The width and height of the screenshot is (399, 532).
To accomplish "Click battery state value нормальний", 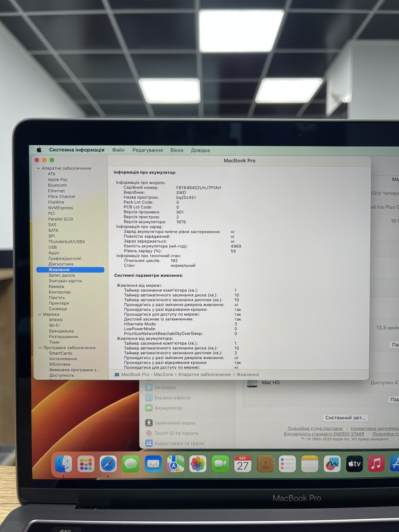I will (183, 266).
